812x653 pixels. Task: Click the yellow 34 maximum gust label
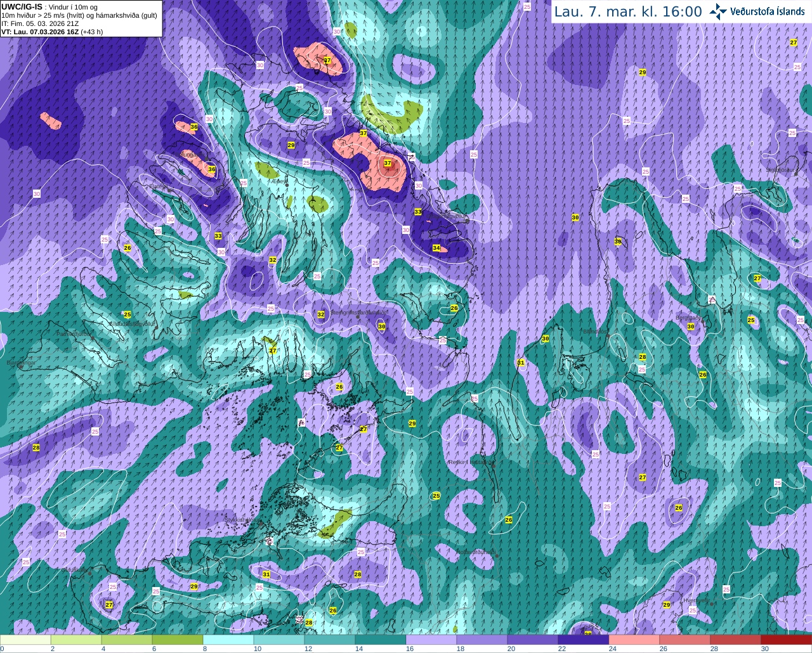click(x=436, y=248)
